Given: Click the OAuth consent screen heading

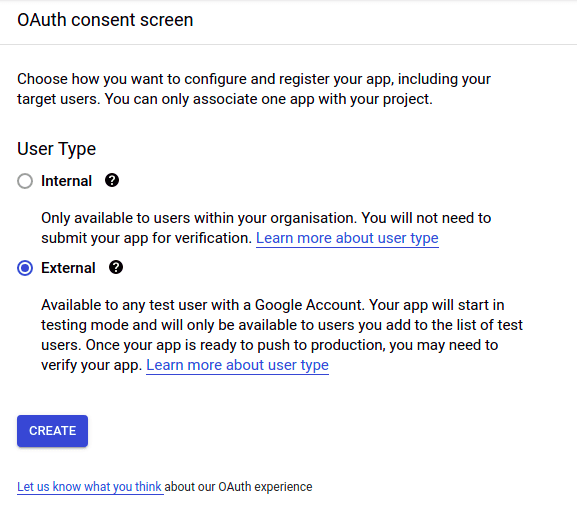Looking at the screenshot, I should pos(105,20).
